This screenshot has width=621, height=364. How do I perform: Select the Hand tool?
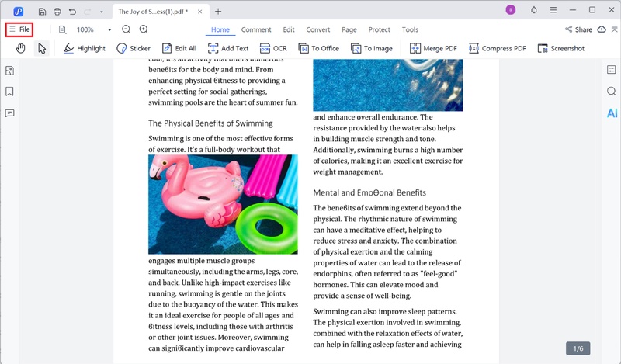click(21, 48)
